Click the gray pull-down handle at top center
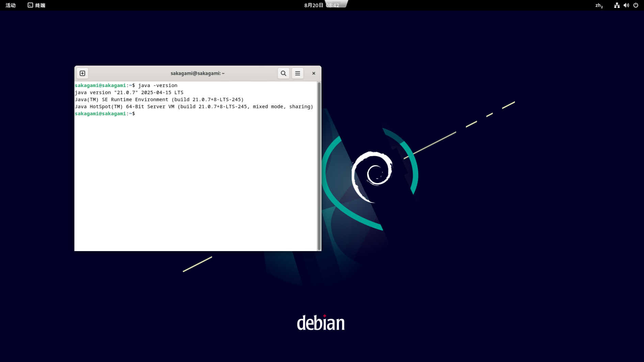The width and height of the screenshot is (644, 362). click(336, 3)
